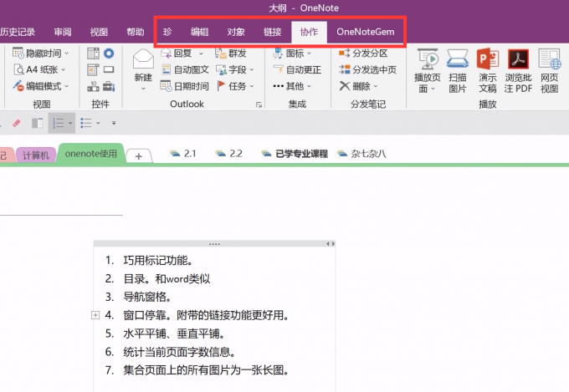
Task: Open the Outlook group dialog launcher
Action: (259, 104)
